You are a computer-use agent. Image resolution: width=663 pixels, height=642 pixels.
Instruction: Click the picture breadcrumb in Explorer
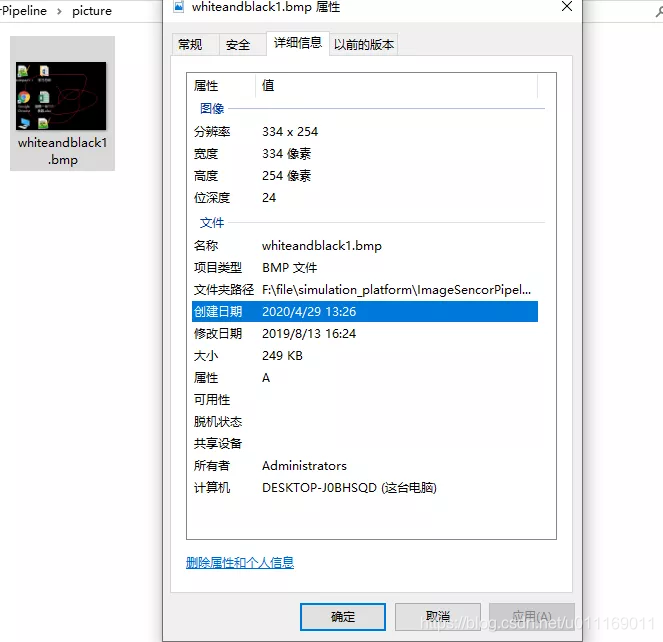coord(92,11)
